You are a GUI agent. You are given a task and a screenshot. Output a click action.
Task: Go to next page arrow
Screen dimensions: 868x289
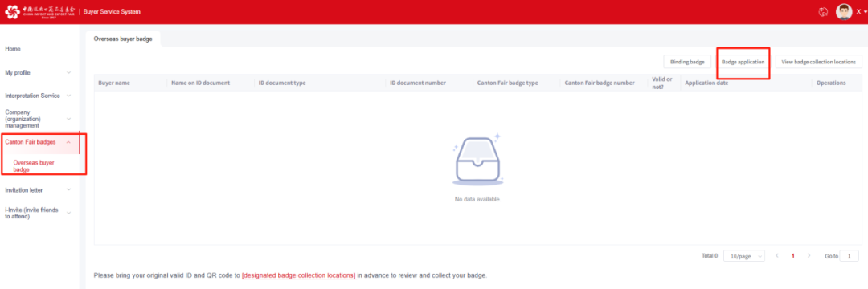point(809,256)
